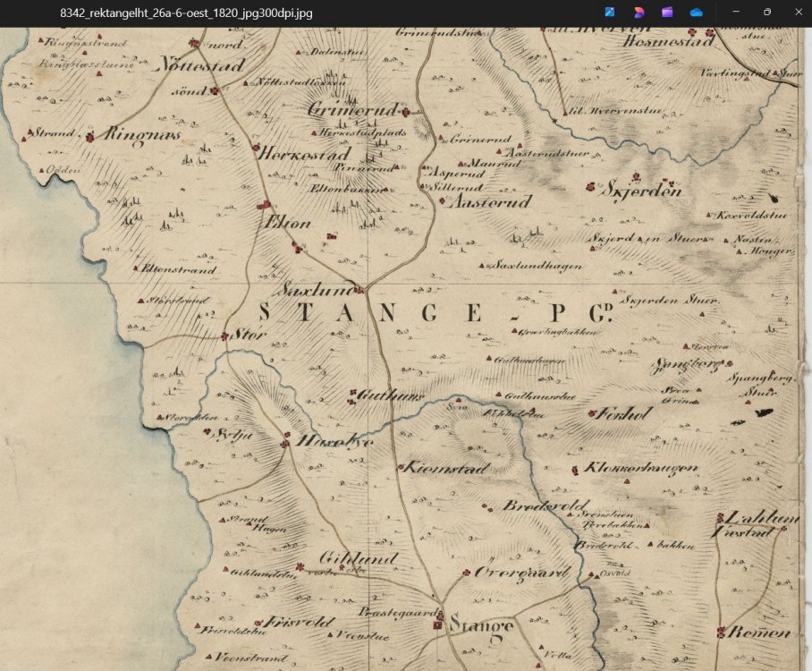Open Clipchamp video editor icon
812x671 pixels.
[667, 13]
